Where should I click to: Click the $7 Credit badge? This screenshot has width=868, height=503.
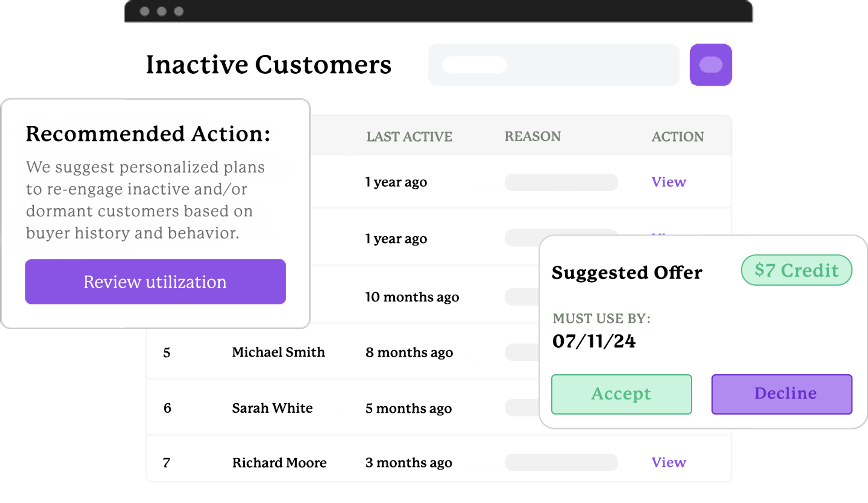coord(796,270)
